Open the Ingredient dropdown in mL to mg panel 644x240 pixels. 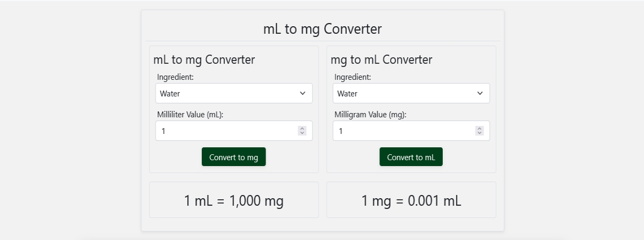click(x=234, y=93)
